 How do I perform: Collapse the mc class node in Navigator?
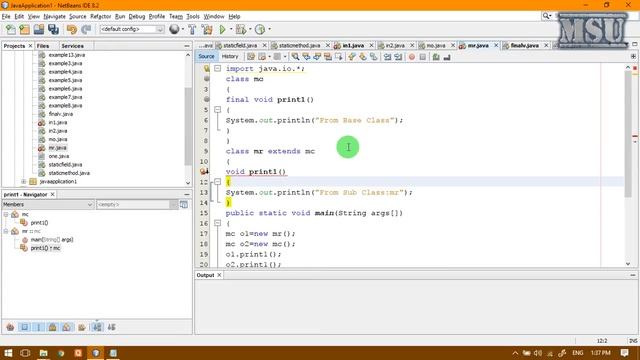click(6, 214)
